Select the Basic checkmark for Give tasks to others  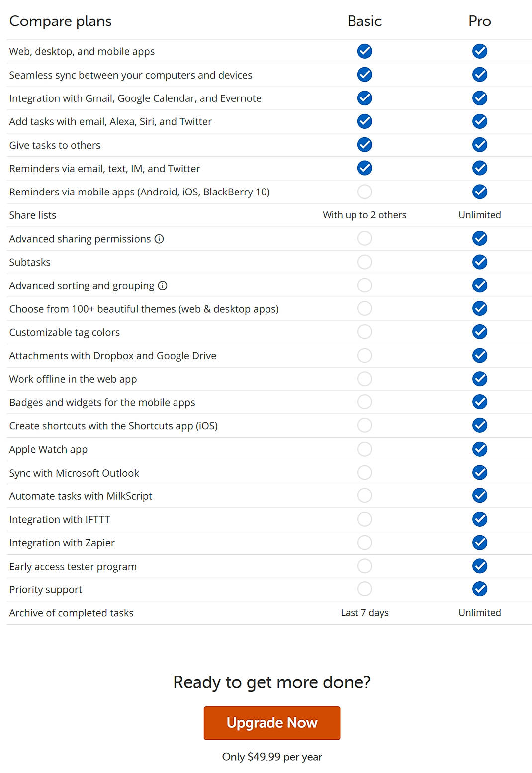click(x=364, y=145)
